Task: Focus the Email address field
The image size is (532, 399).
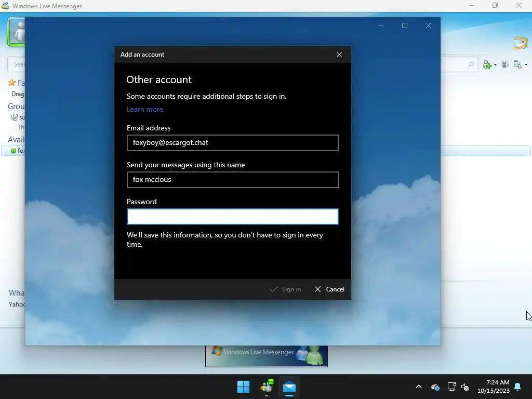Action: click(x=232, y=143)
